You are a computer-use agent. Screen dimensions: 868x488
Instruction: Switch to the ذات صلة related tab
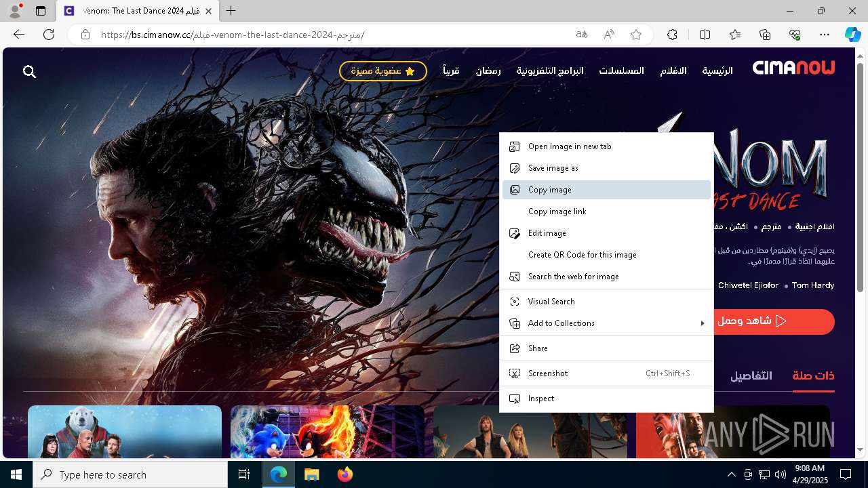[813, 376]
